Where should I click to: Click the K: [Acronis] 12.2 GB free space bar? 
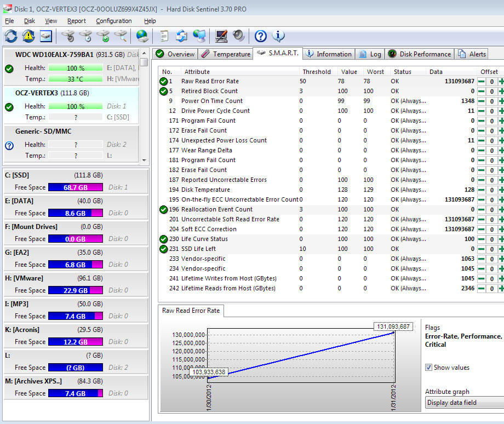point(76,342)
